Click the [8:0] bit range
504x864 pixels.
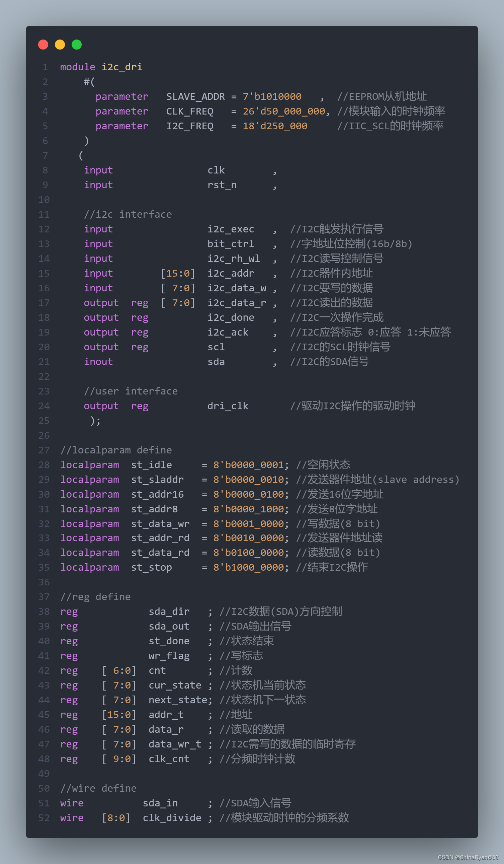tap(116, 818)
